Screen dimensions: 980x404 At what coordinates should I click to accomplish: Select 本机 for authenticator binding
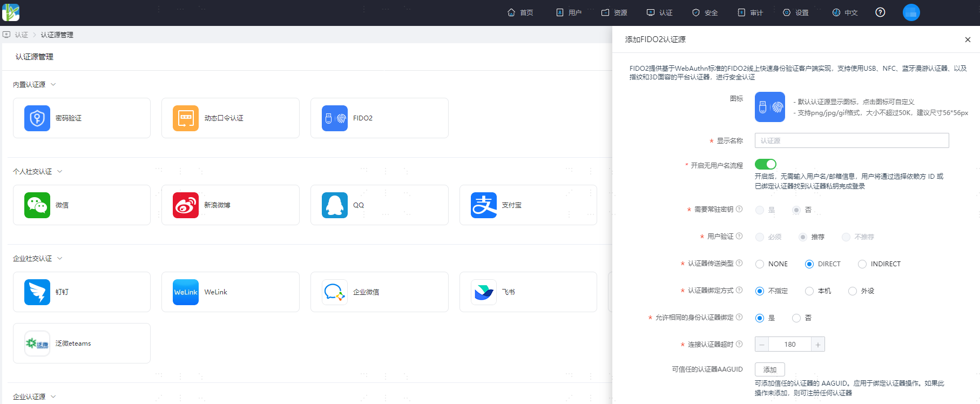point(809,291)
